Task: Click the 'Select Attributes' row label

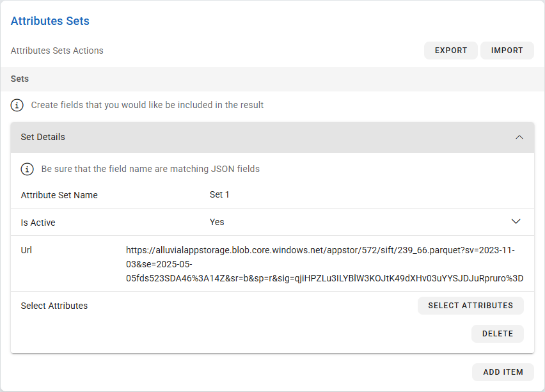Action: click(54, 306)
